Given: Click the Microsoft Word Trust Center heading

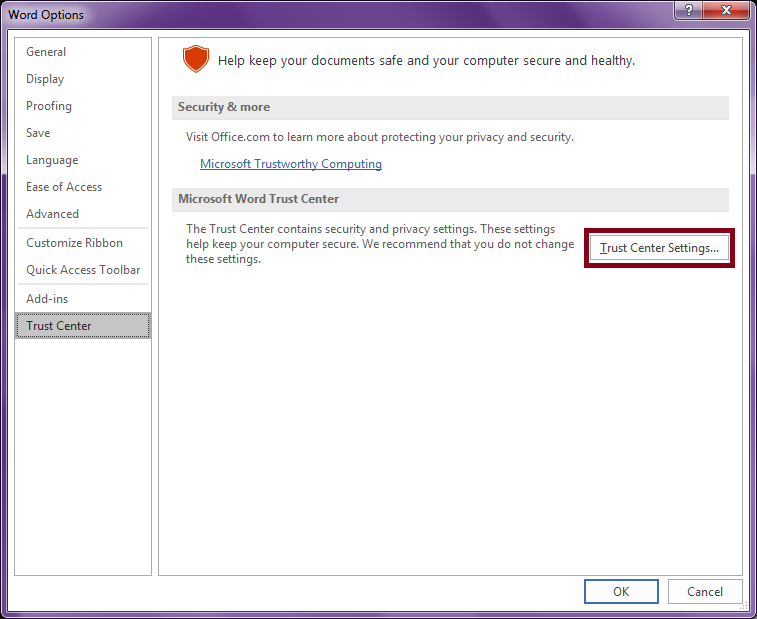Looking at the screenshot, I should click(x=258, y=199).
